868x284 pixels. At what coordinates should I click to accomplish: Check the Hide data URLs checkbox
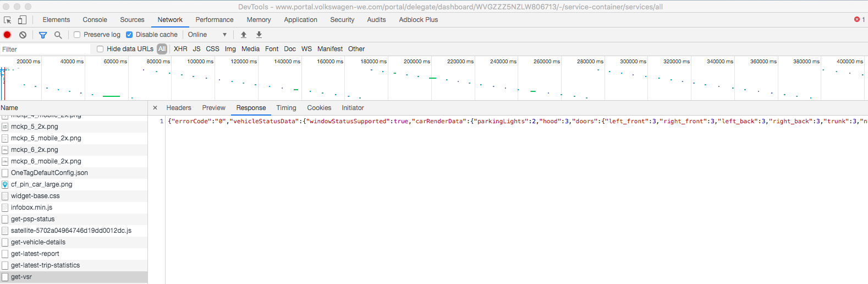100,49
